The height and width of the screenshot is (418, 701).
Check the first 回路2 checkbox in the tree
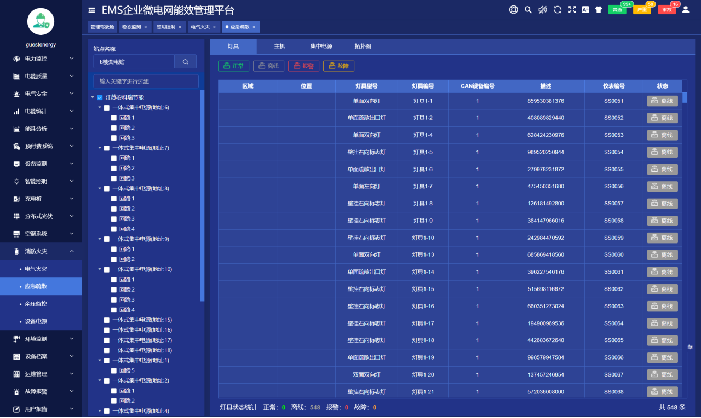coord(115,128)
